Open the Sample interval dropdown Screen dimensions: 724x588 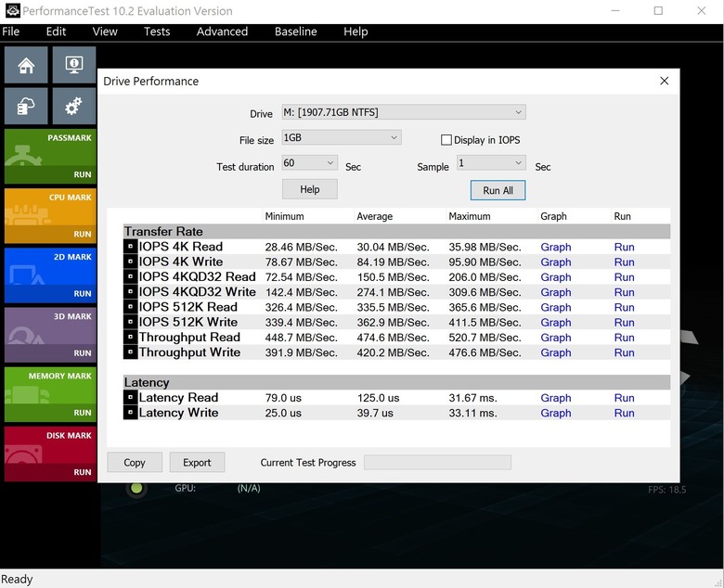coord(491,163)
